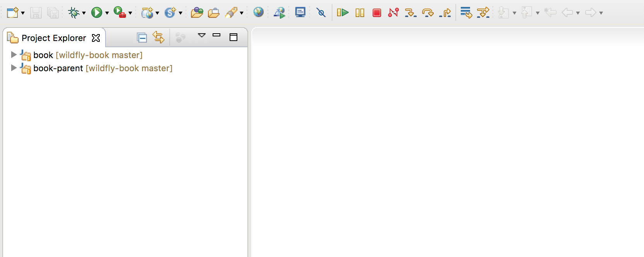
Task: Toggle Skip All Breakpoints
Action: [321, 13]
